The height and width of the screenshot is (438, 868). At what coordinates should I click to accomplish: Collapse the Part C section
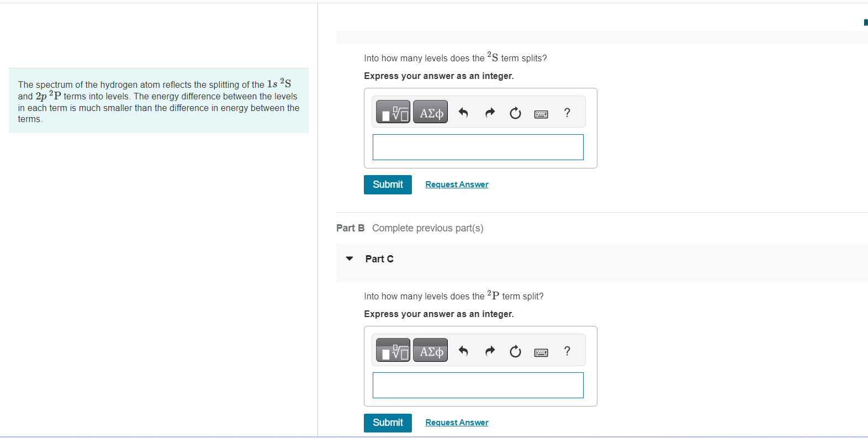349,258
